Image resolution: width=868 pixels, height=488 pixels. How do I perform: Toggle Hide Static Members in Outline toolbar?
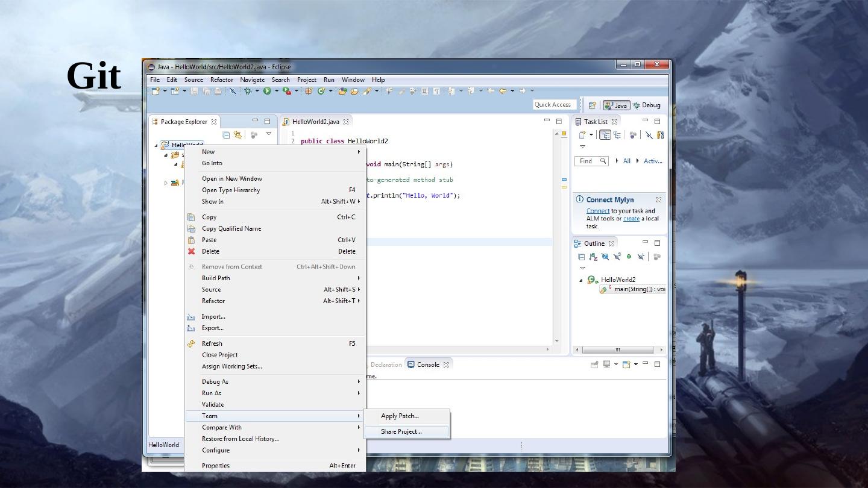617,257
